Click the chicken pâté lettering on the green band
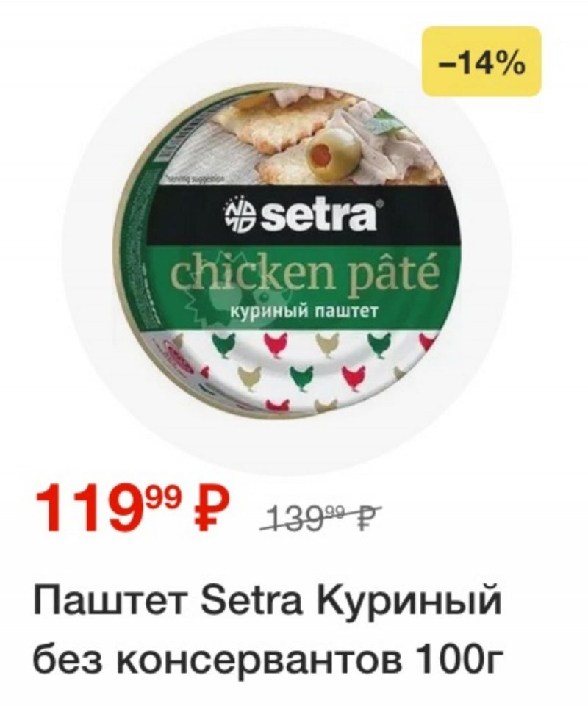This screenshot has height=706, width=588. pyautogui.click(x=304, y=273)
